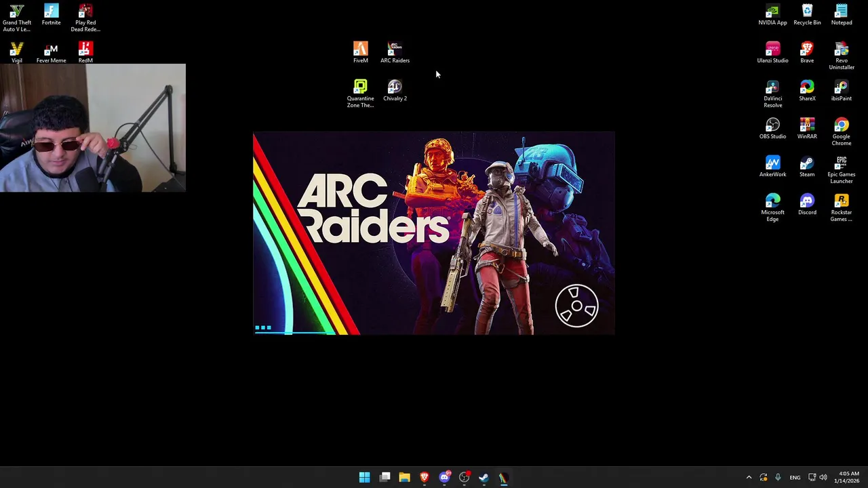Switch to Steam in the taskbar
The image size is (868, 488).
[484, 477]
